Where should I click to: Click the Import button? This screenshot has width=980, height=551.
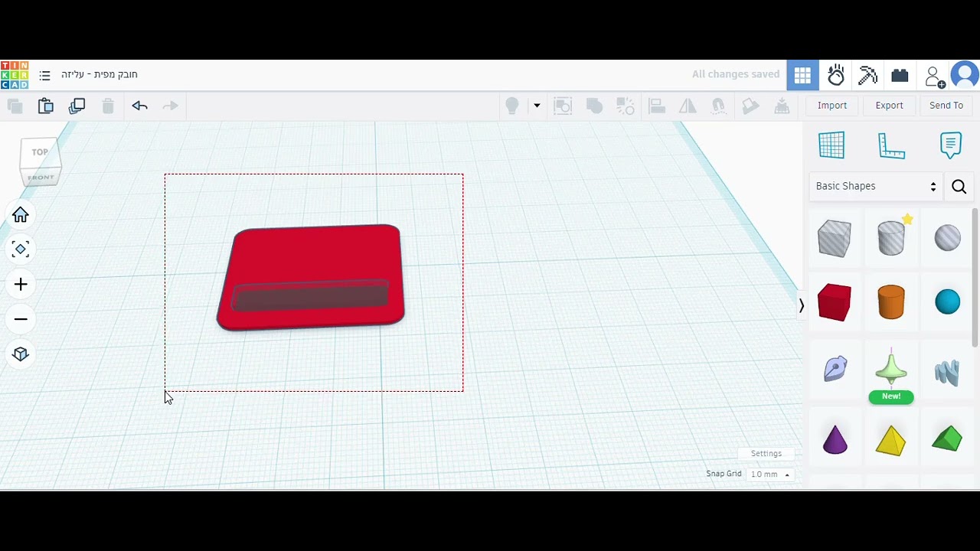click(832, 106)
